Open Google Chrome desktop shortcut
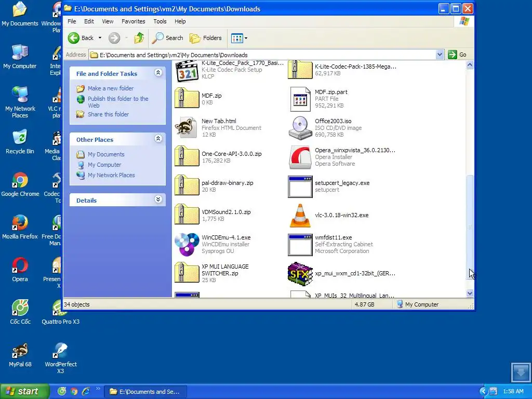The width and height of the screenshot is (532, 399). coord(20,184)
